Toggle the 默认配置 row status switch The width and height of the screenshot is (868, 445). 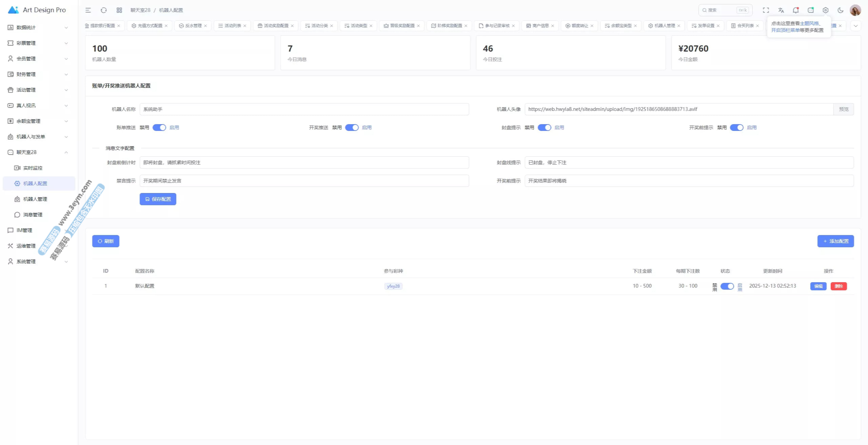(x=727, y=286)
